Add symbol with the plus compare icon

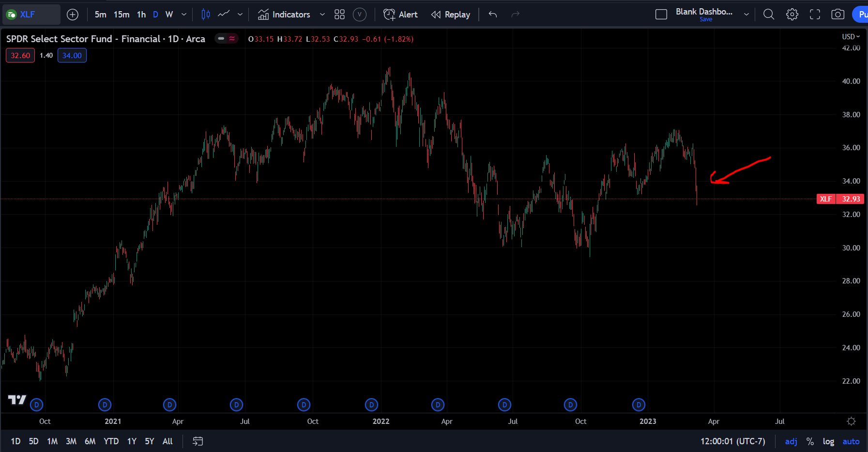tap(73, 15)
